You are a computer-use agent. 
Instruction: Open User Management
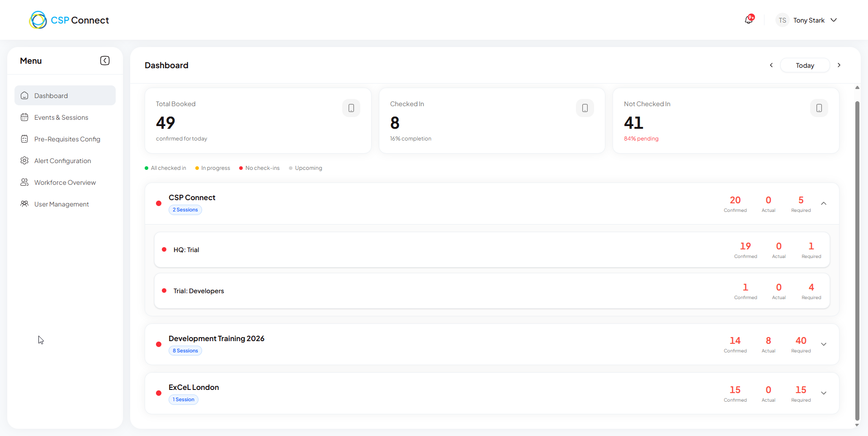[x=65, y=204]
